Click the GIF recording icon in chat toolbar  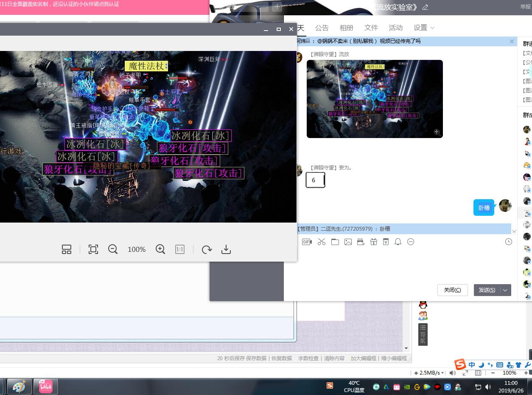pos(307,242)
